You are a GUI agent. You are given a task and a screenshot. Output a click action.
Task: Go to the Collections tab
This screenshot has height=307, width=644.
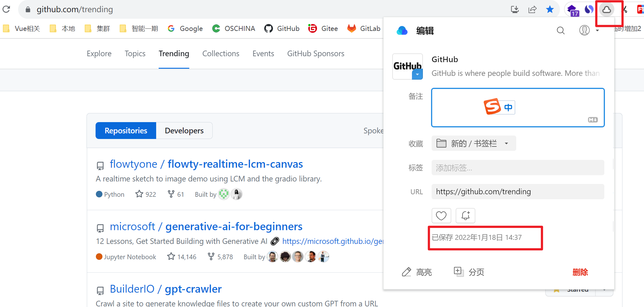(220, 54)
